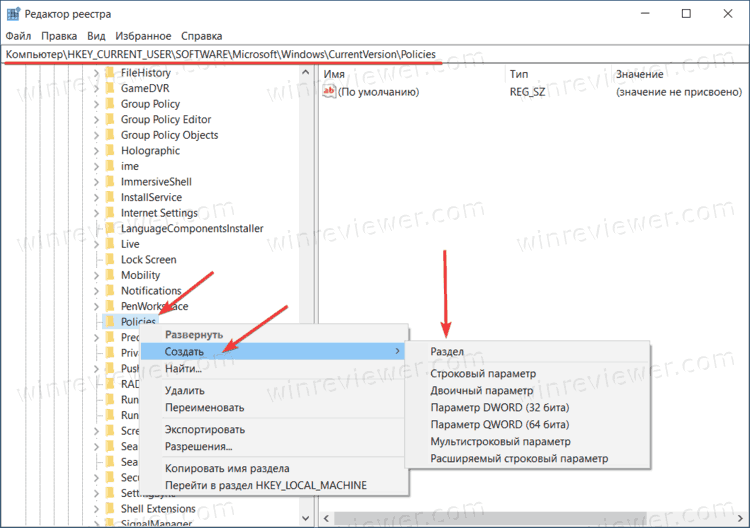750x528 pixels.
Task: Select Раздел in the submenu
Action: coord(528,352)
